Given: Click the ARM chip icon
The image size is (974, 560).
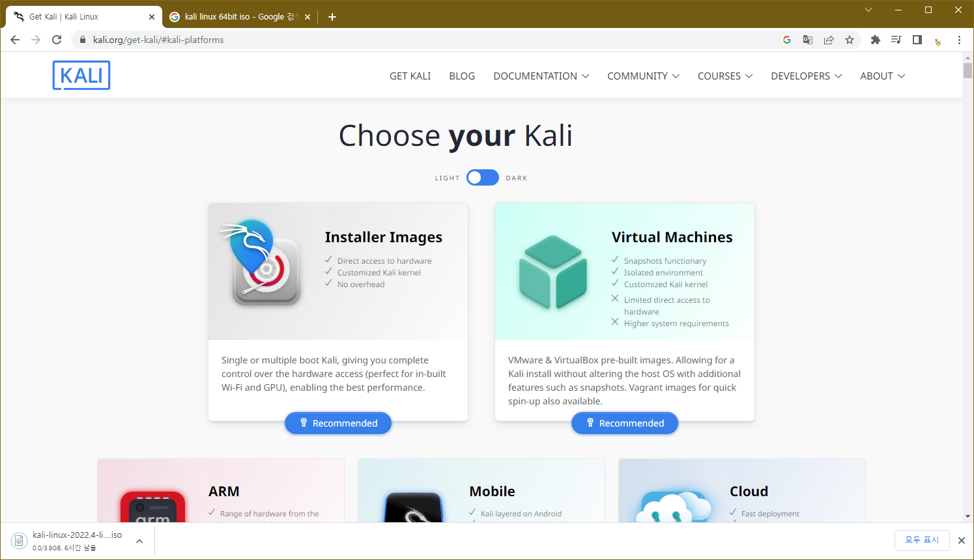Looking at the screenshot, I should (153, 507).
